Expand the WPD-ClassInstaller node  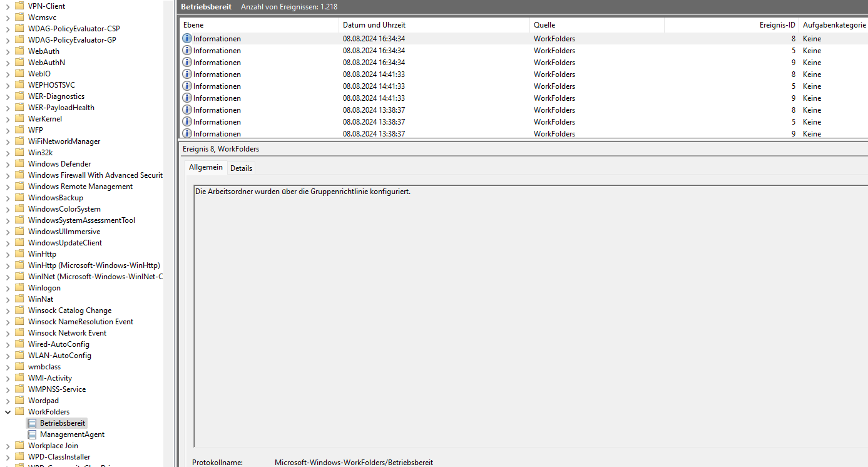pos(8,457)
